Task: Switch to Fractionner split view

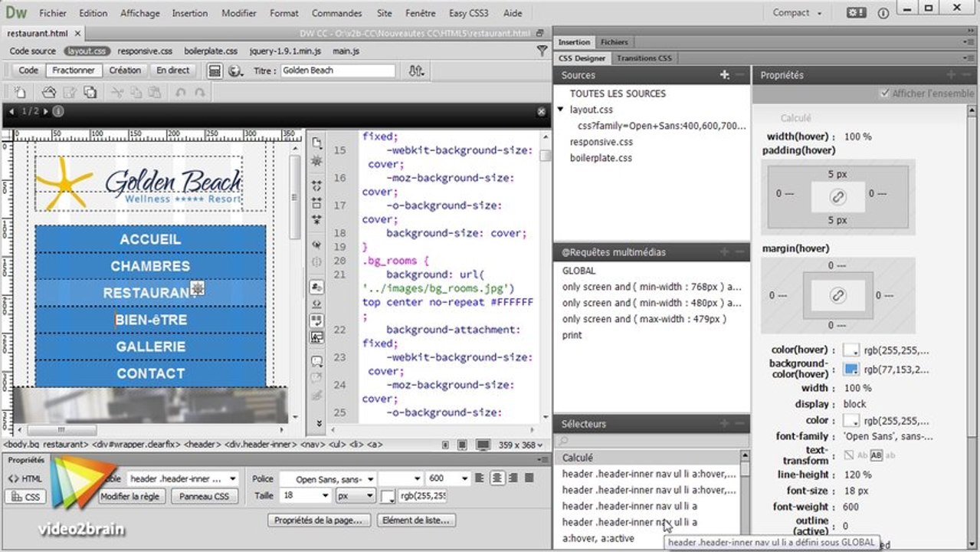Action: click(x=74, y=71)
